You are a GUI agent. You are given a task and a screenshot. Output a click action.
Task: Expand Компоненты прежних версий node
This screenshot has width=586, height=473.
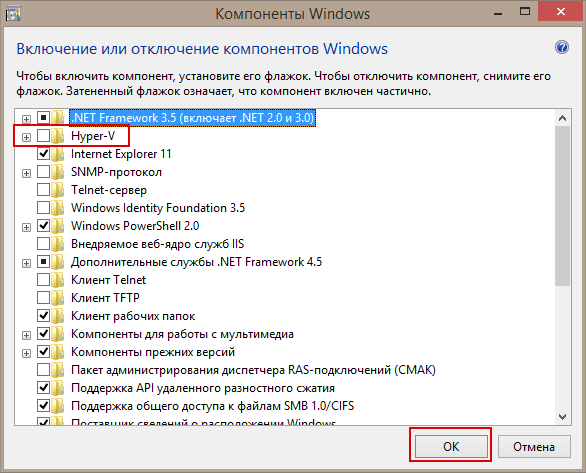pyautogui.click(x=26, y=353)
